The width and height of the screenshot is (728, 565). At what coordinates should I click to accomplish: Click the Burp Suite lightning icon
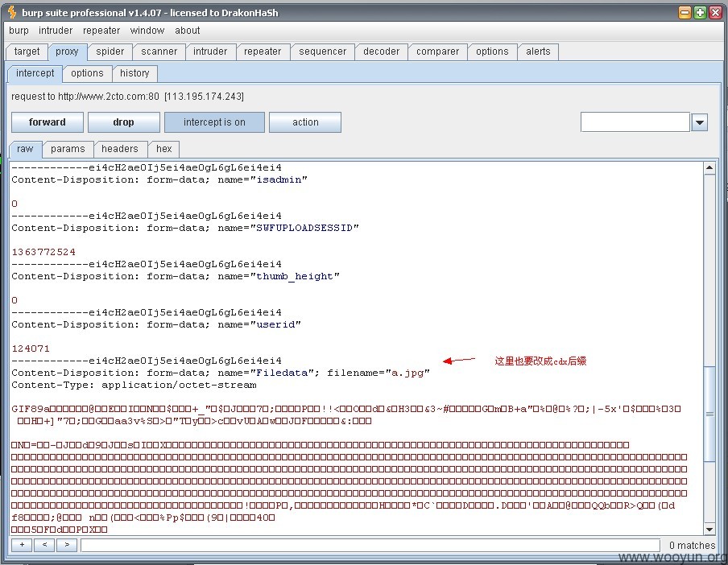[x=12, y=12]
